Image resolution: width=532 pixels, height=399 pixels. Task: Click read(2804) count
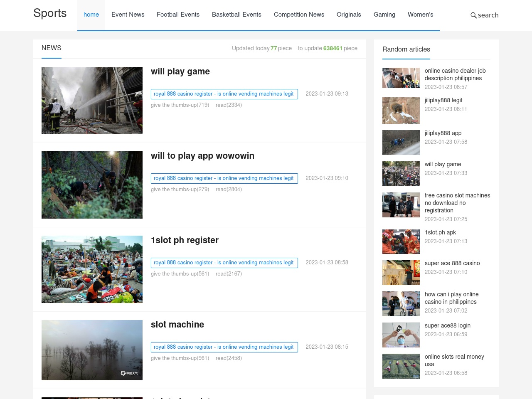click(x=229, y=190)
